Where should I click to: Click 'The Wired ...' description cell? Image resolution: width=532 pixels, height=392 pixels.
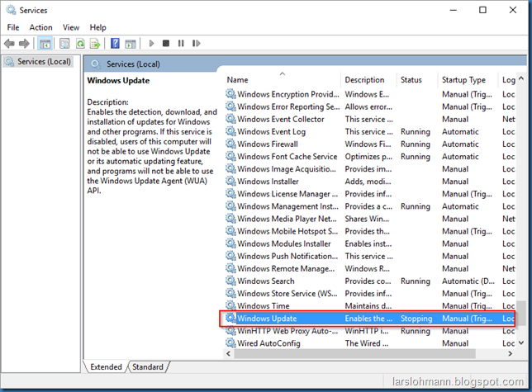[367, 343]
